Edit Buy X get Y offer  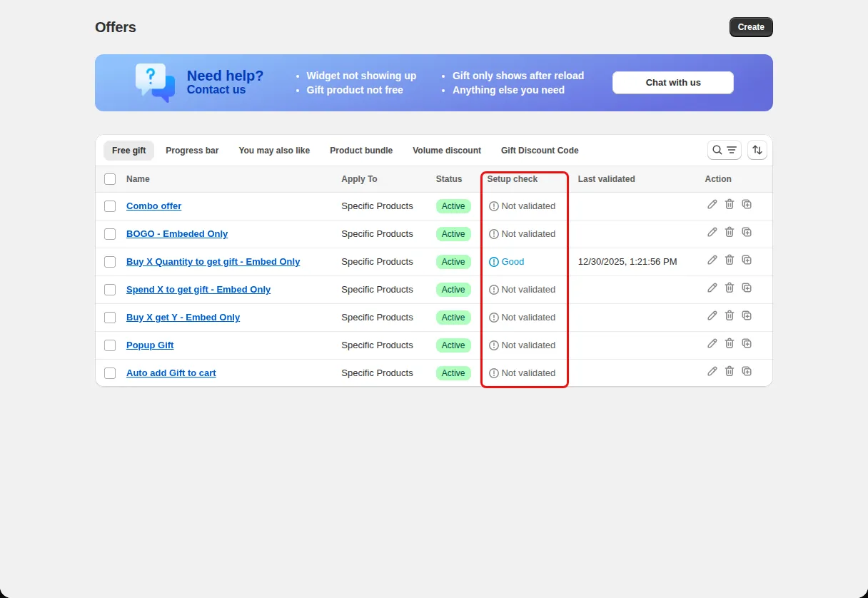point(712,315)
